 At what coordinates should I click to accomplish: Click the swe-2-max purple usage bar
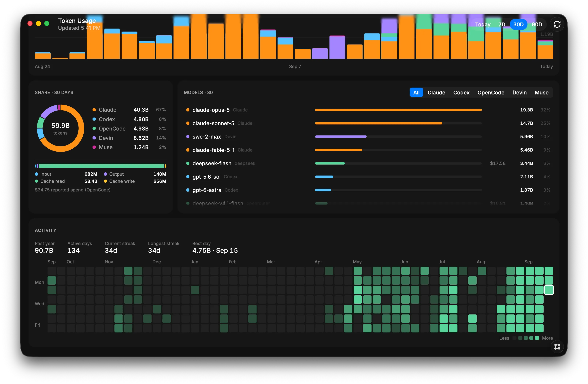click(x=340, y=137)
